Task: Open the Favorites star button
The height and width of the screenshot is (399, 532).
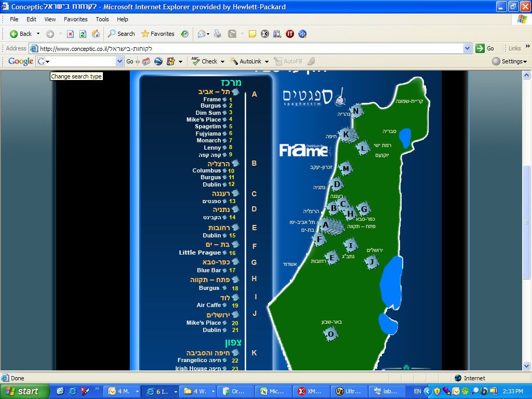Action: [x=157, y=34]
